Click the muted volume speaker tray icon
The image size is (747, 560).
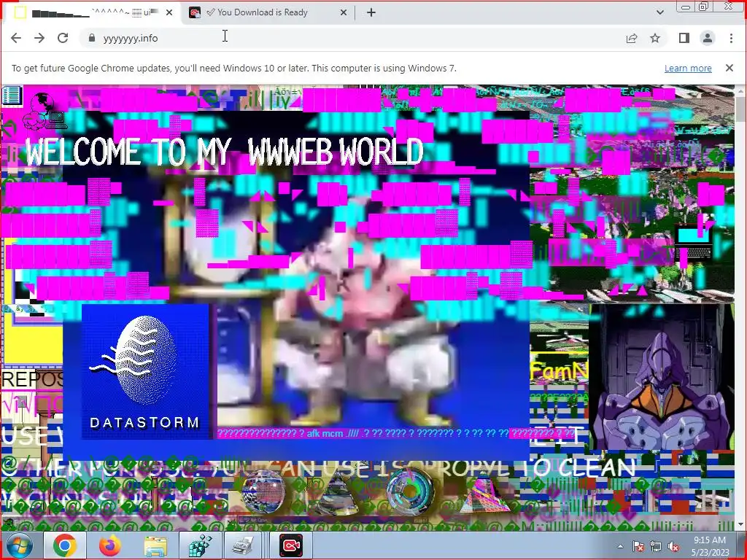[x=673, y=546]
